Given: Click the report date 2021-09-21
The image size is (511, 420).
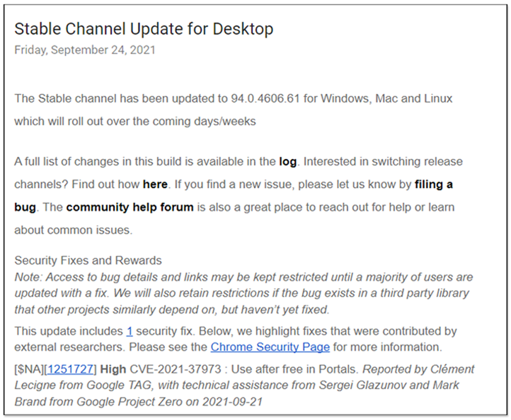Looking at the screenshot, I should [232, 402].
